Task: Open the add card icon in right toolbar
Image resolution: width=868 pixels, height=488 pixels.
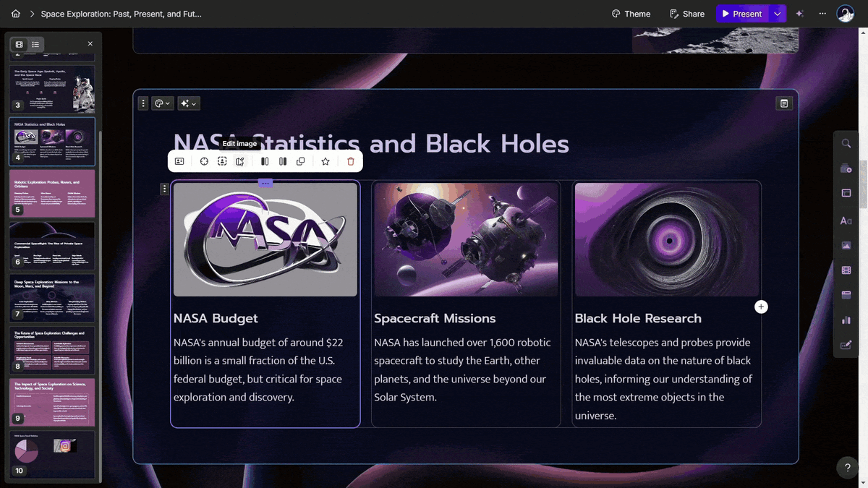Action: [x=846, y=168]
